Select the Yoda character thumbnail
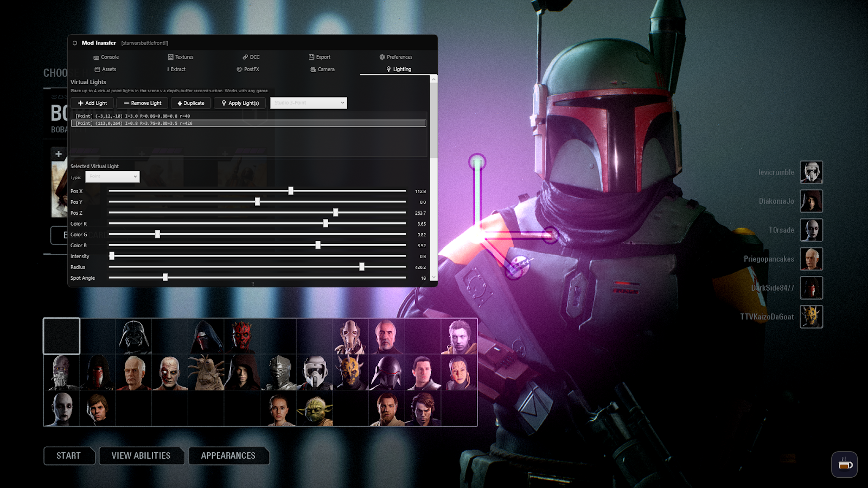Viewport: 868px width, 488px height. pos(314,408)
